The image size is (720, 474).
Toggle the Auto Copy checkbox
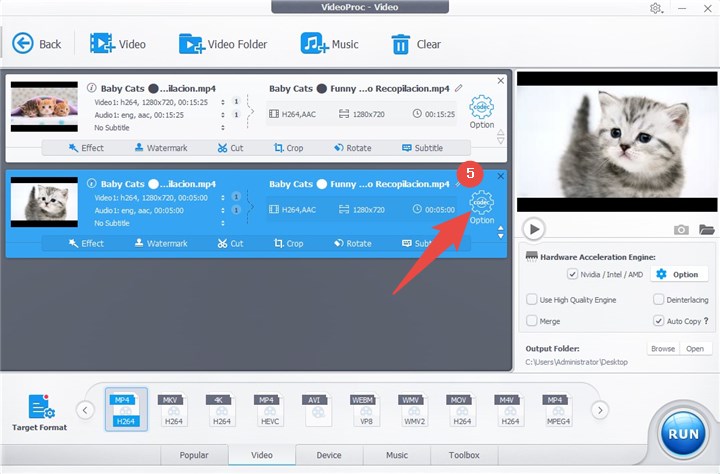coord(658,321)
